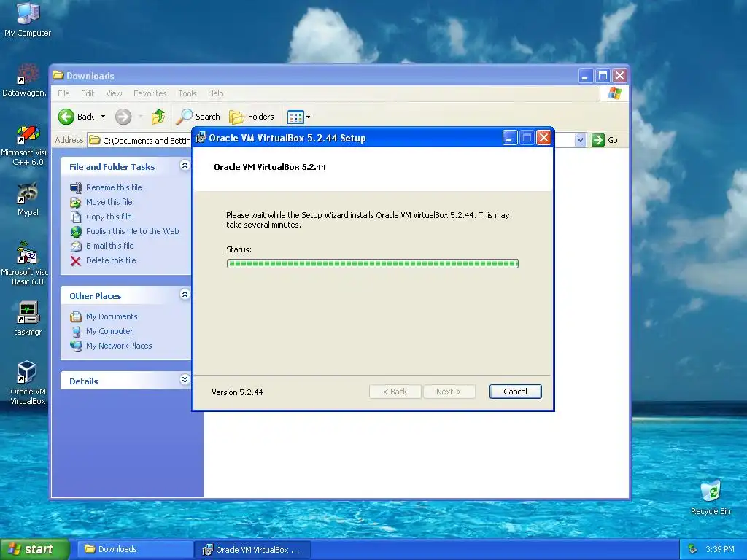Go to My Network Places link
The width and height of the screenshot is (747, 560).
coord(119,346)
